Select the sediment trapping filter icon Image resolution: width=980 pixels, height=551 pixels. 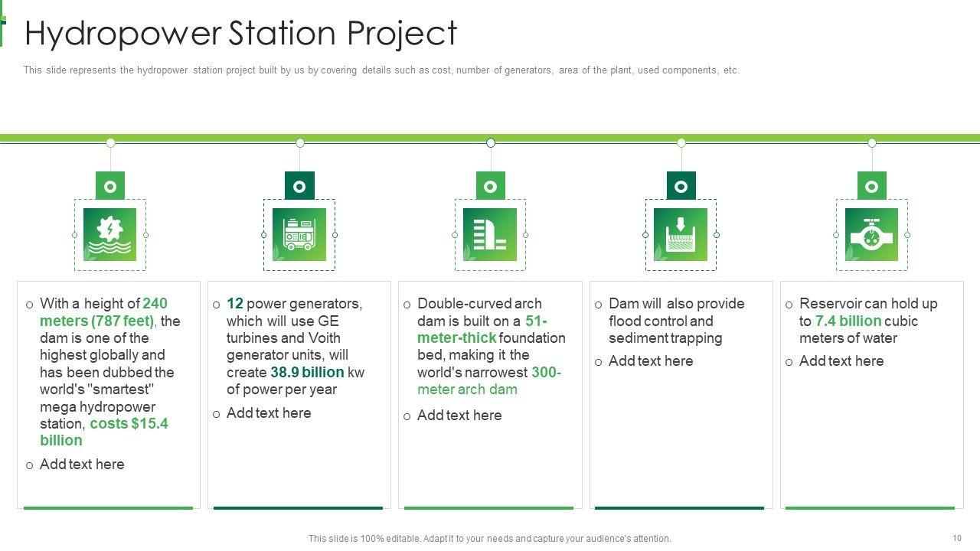coord(681,234)
